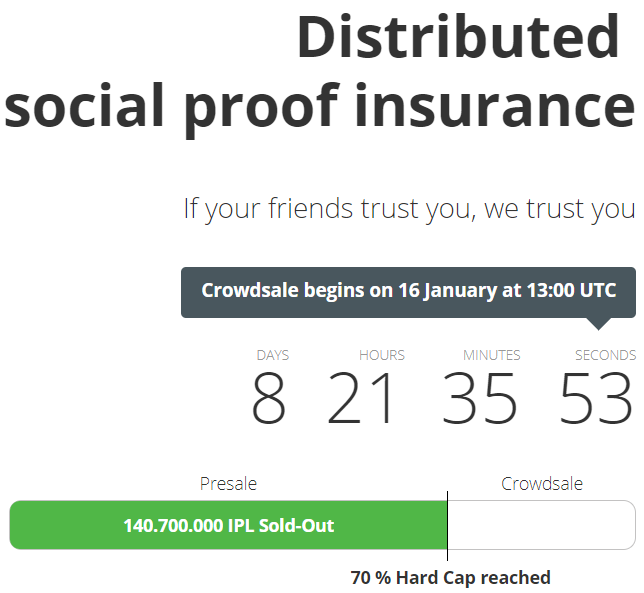Image resolution: width=644 pixels, height=593 pixels.
Task: Click the '70 % Hard Cap reached' text
Action: click(451, 578)
